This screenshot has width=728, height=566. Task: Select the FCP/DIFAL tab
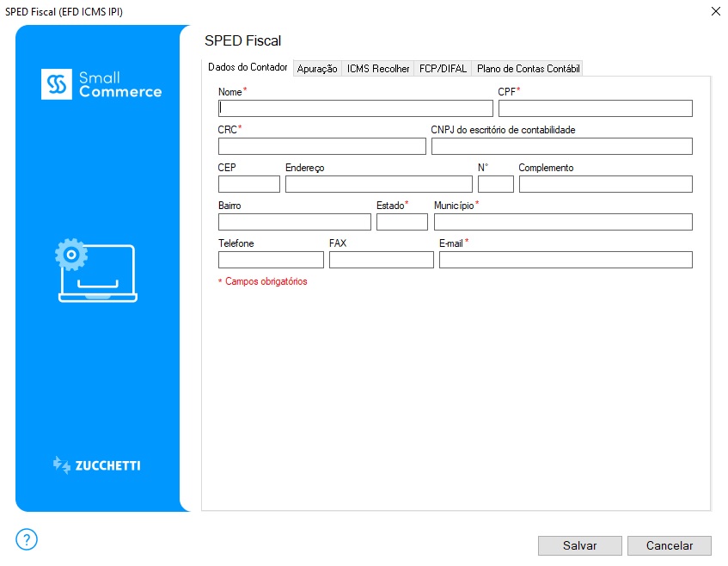[443, 69]
